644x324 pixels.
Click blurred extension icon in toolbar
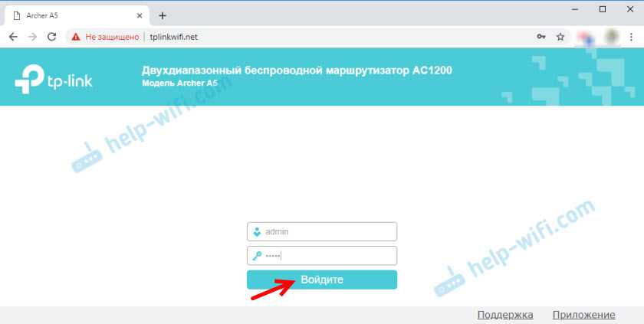pyautogui.click(x=585, y=37)
